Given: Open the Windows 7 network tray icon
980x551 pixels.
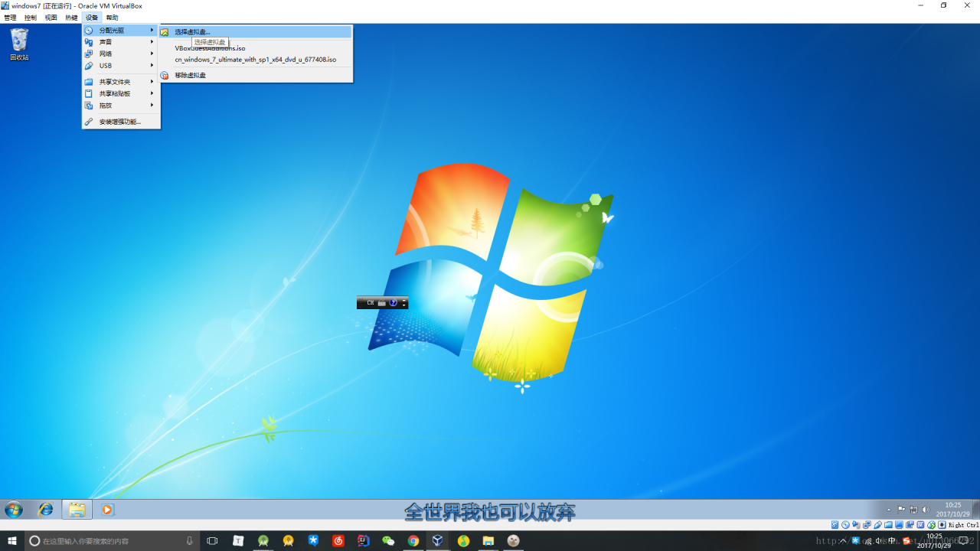Looking at the screenshot, I should click(x=913, y=510).
